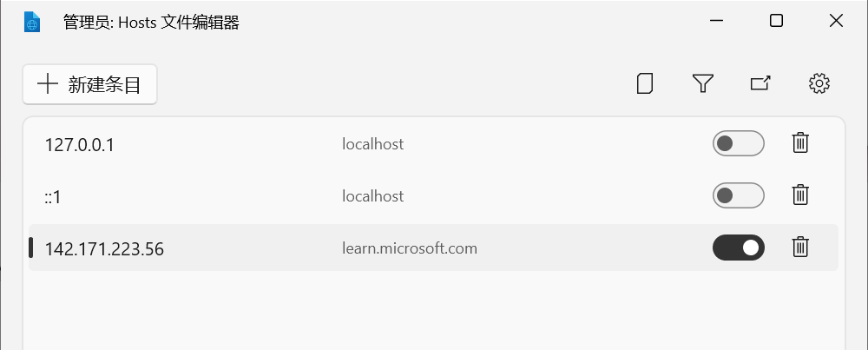Enable the 127.0.0.1 localhost toggle
Screen dimensions: 868x350
coord(738,143)
